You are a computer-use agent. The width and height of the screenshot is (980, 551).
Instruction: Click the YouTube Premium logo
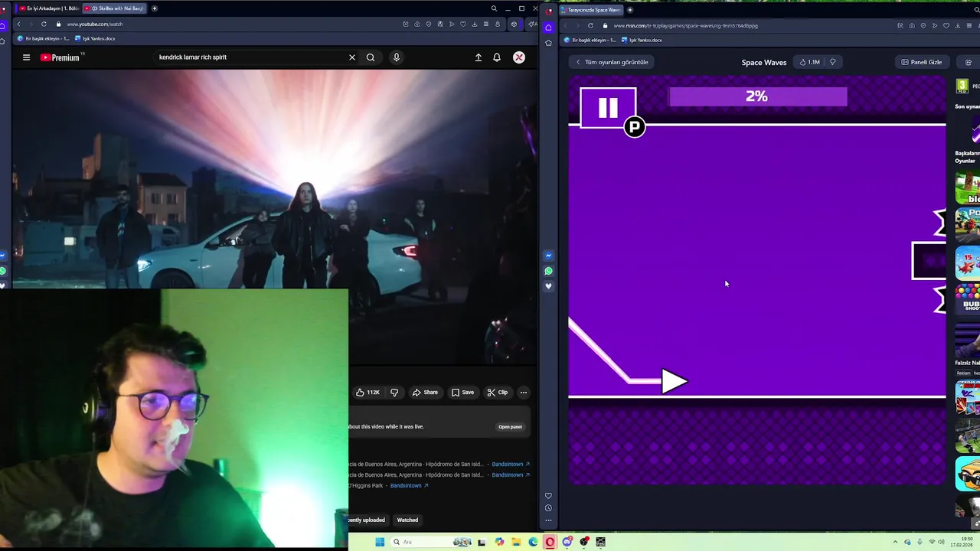[x=61, y=57]
